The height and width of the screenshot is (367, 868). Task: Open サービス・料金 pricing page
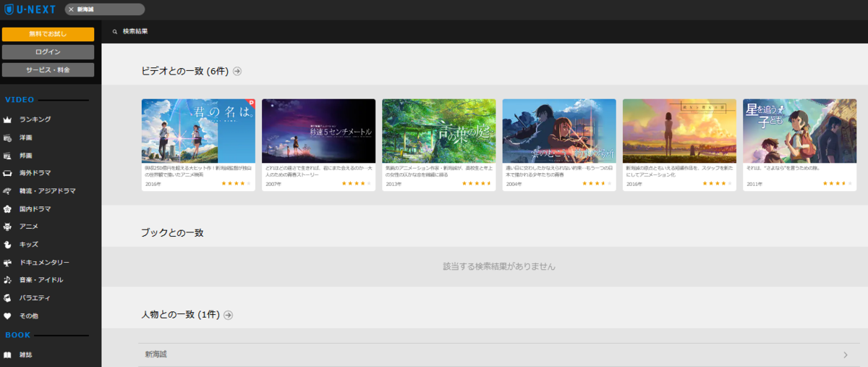[x=48, y=70]
